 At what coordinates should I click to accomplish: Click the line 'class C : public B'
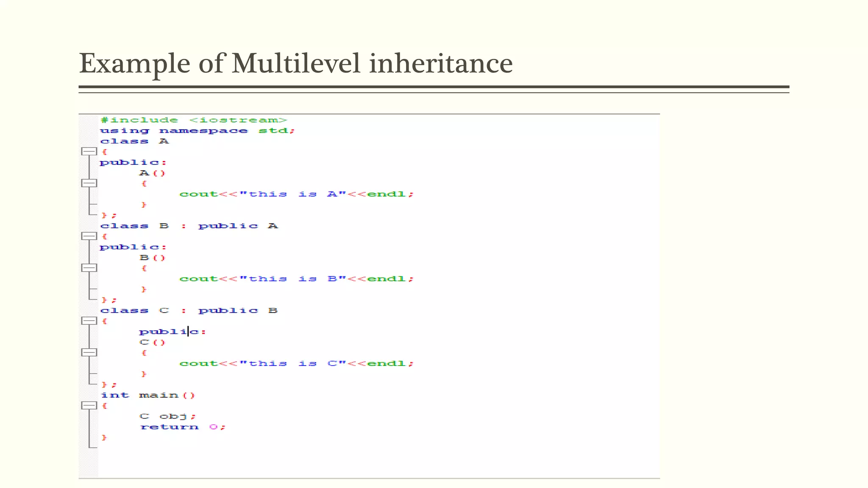coord(189,311)
